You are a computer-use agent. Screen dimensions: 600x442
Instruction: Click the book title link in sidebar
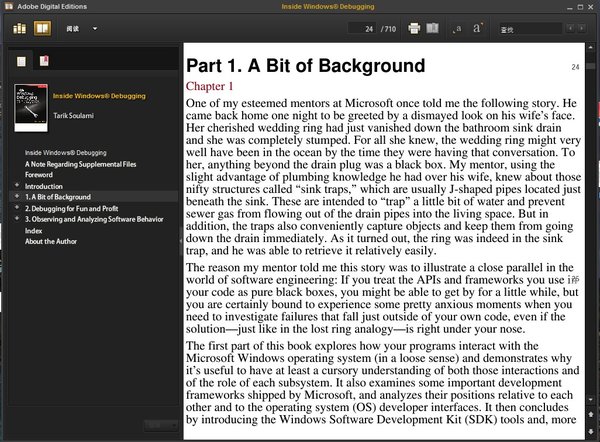pos(99,96)
